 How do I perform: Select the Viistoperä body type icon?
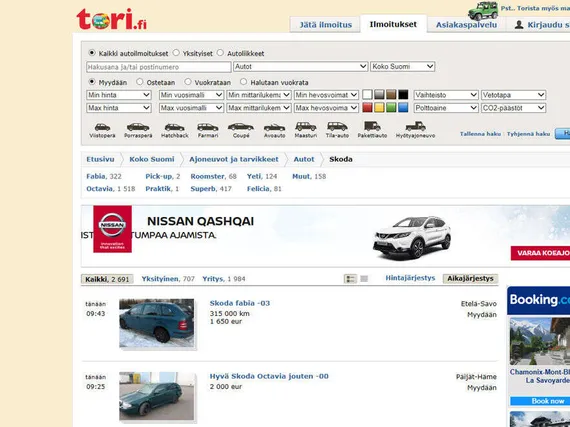point(102,130)
